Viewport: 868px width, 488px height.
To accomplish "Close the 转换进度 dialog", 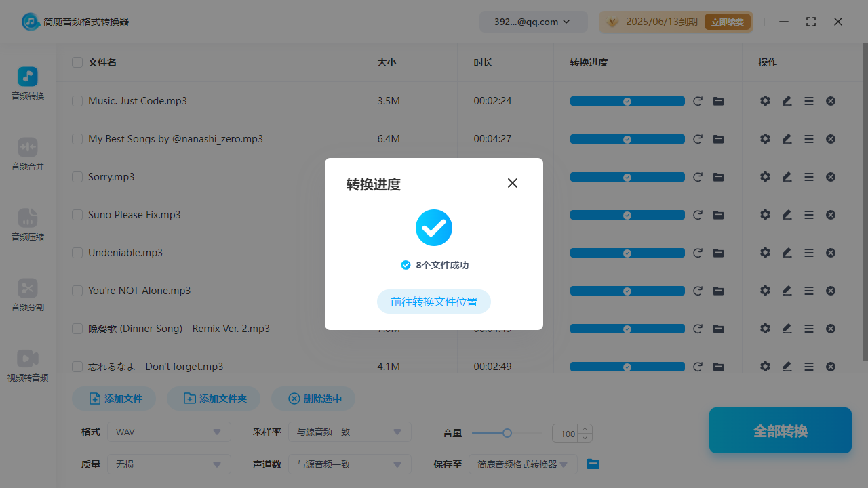I will point(513,183).
